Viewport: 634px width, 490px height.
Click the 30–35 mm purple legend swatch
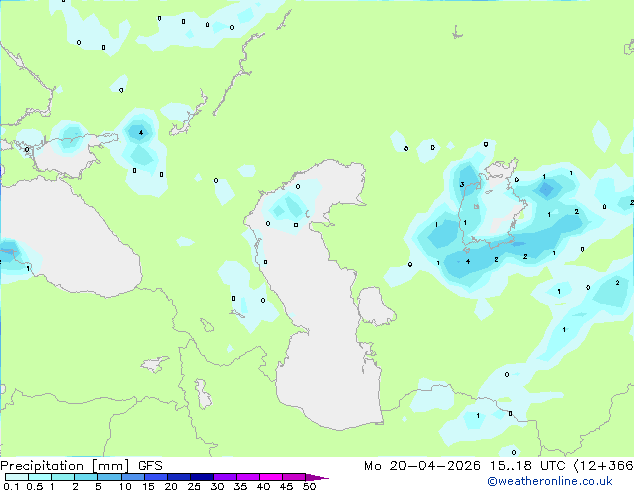(x=225, y=477)
